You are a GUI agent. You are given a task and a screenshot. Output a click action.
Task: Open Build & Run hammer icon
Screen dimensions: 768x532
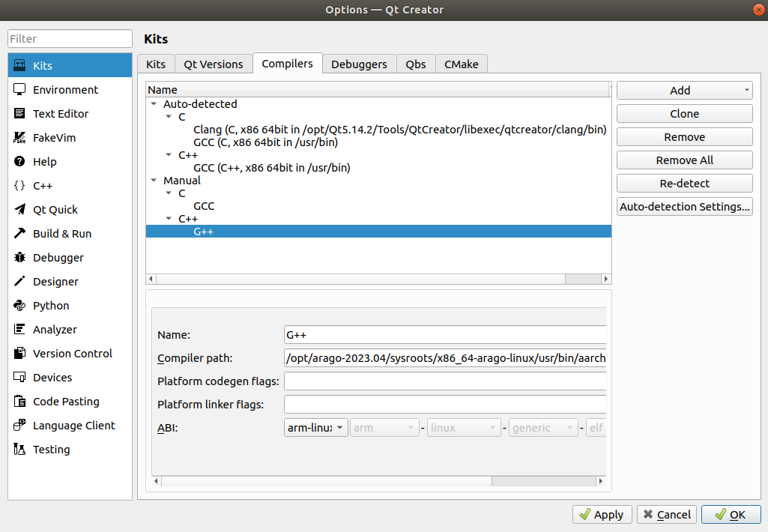pyautogui.click(x=20, y=234)
